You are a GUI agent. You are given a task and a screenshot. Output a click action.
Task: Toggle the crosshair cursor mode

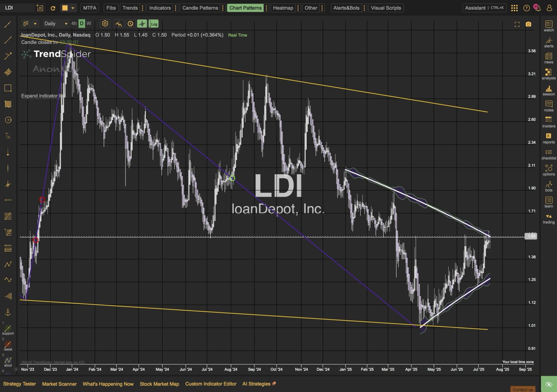(142, 24)
